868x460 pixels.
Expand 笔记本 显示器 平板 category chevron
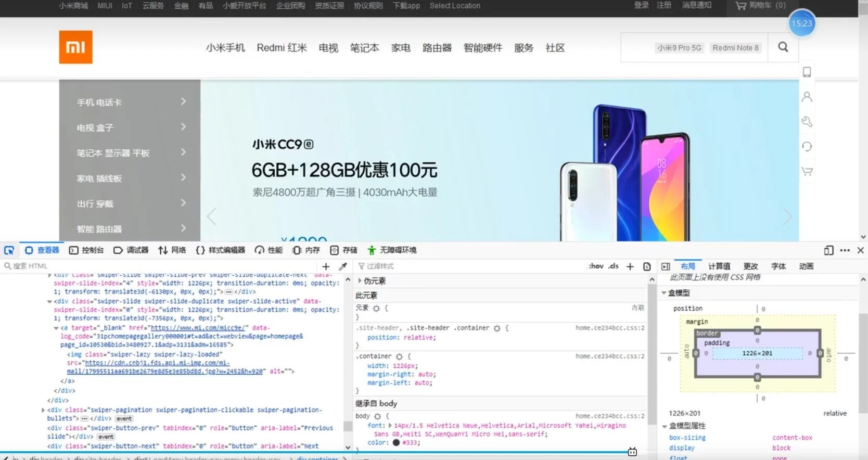(183, 152)
